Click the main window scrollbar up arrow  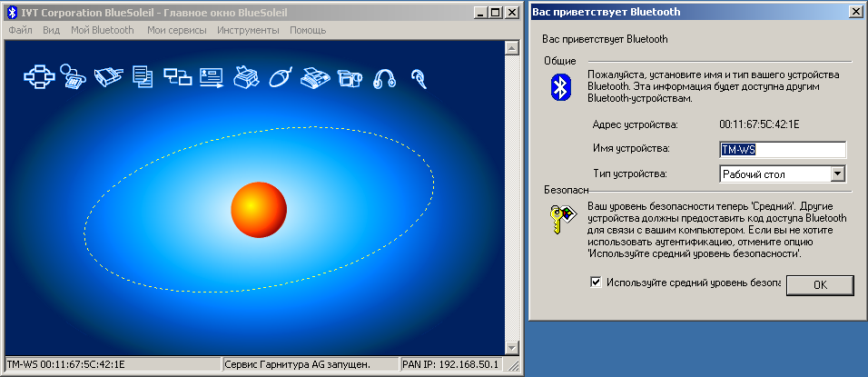point(511,49)
